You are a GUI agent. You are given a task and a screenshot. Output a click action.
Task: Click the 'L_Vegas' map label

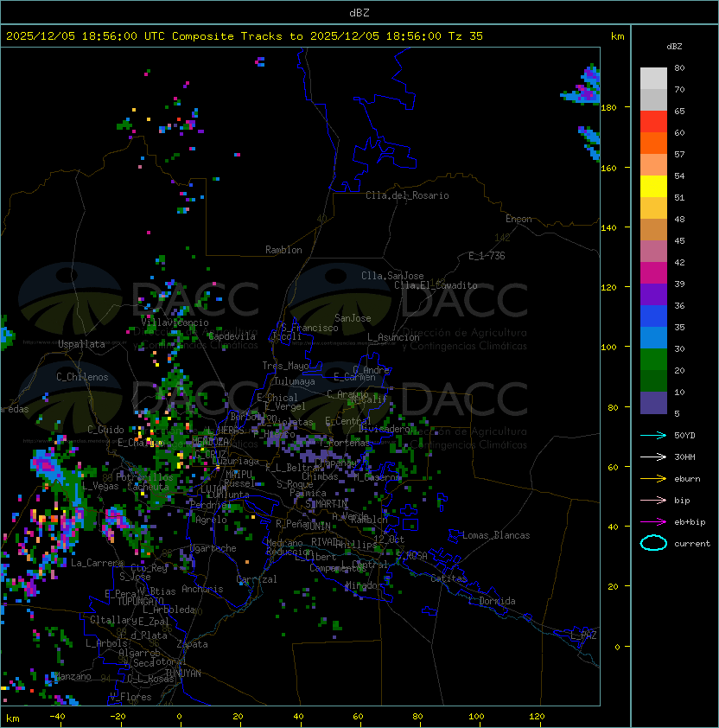tap(100, 486)
